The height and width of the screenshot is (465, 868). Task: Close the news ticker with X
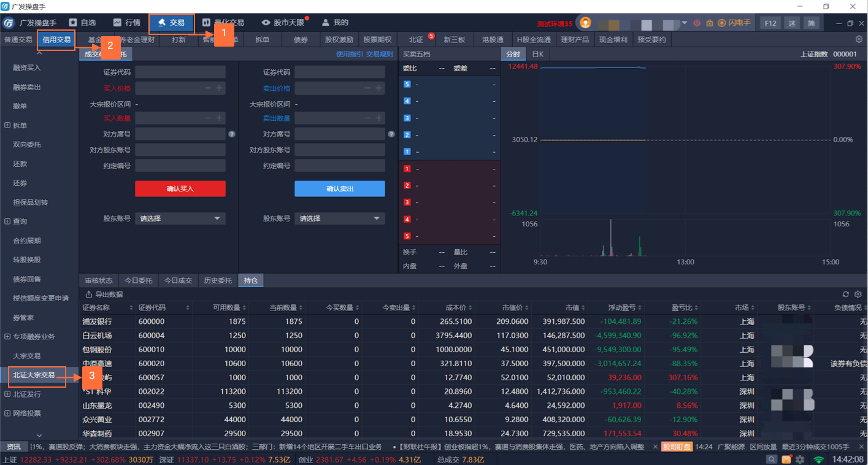point(655,447)
